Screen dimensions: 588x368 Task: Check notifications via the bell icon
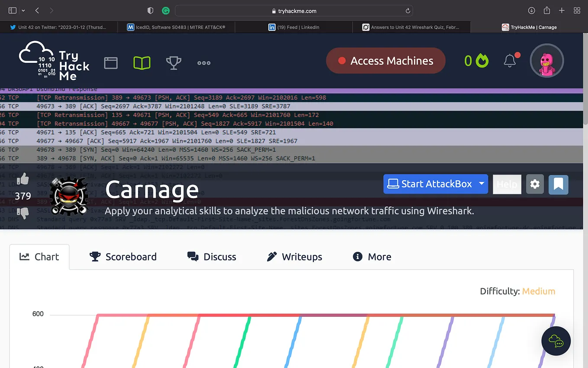tap(510, 61)
